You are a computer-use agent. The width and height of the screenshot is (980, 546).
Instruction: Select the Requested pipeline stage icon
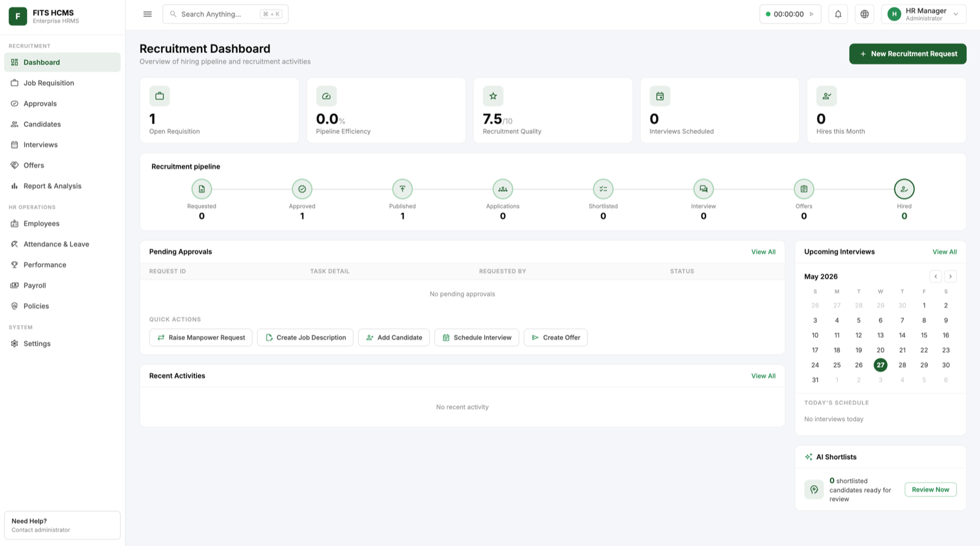(202, 189)
